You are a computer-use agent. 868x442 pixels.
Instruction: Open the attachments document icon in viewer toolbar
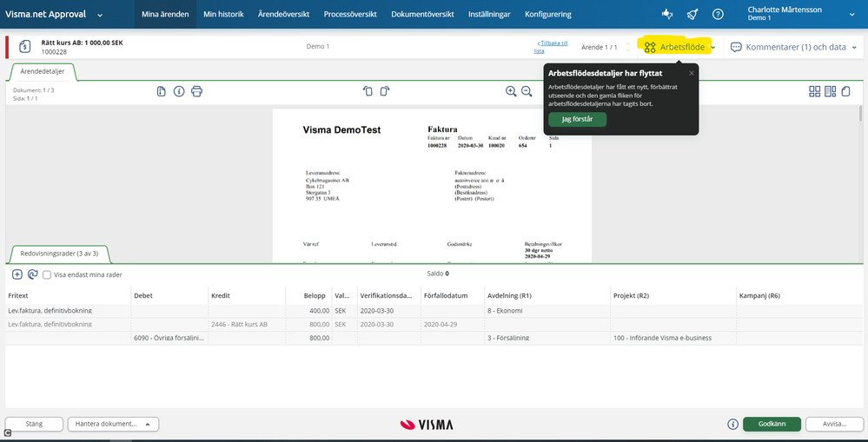click(161, 91)
